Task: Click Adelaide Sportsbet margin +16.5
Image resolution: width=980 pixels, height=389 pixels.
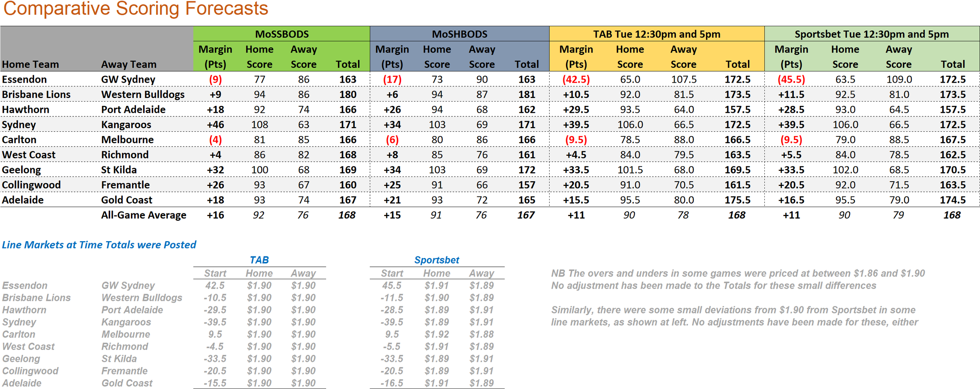Action: [x=791, y=200]
